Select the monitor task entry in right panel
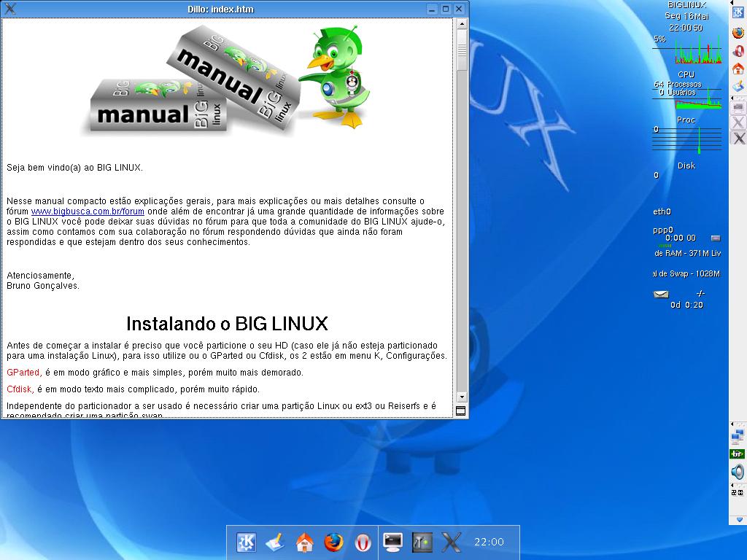 point(738,108)
